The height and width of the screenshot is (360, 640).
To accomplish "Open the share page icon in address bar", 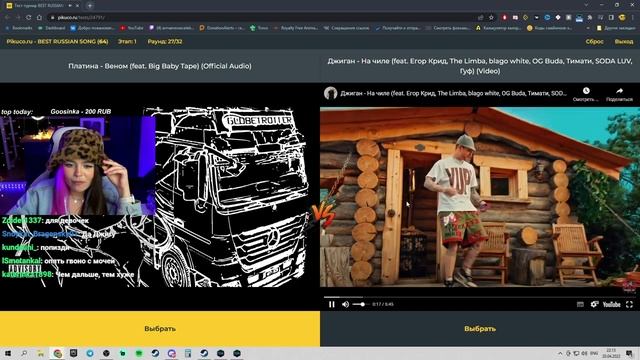I will pyautogui.click(x=481, y=18).
